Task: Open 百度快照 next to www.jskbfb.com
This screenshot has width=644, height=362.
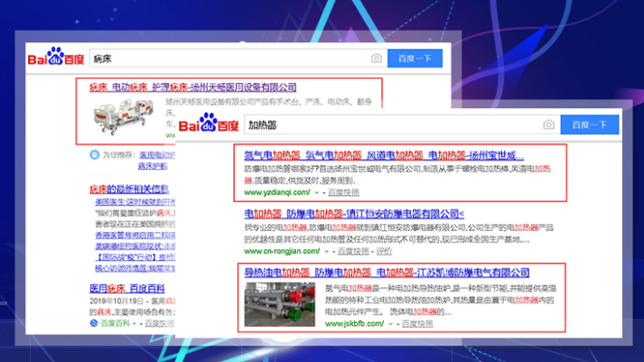Action: click(417, 323)
